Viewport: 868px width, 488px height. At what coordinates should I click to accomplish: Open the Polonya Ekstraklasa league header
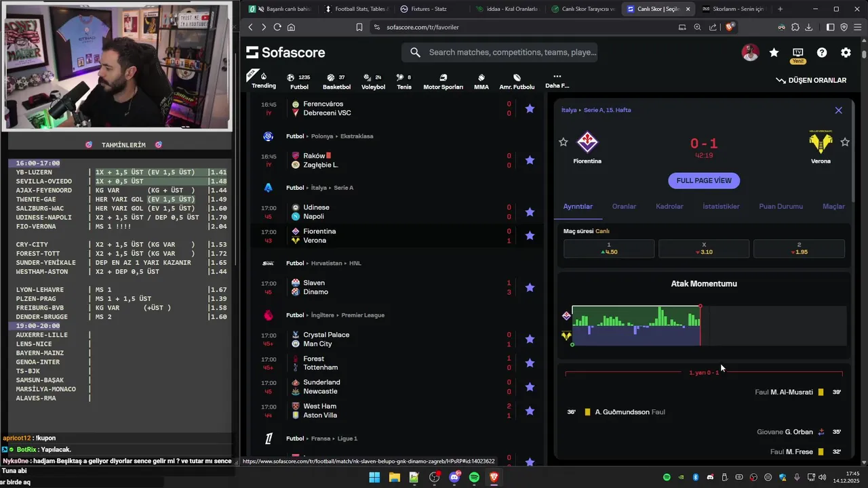click(x=330, y=136)
